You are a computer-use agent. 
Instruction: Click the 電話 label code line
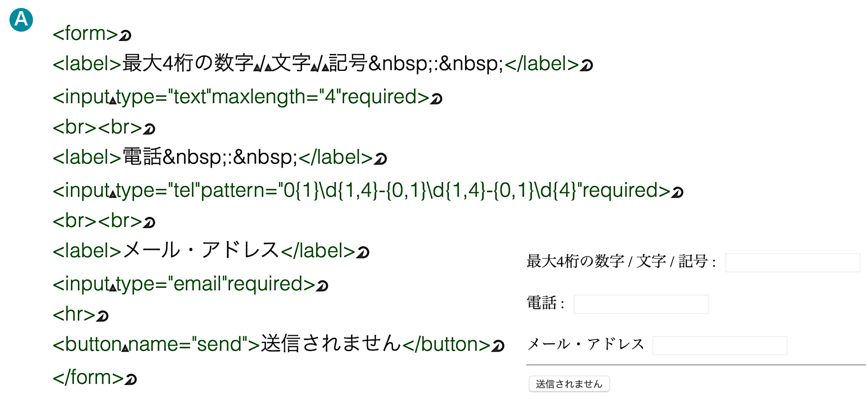pos(213,158)
